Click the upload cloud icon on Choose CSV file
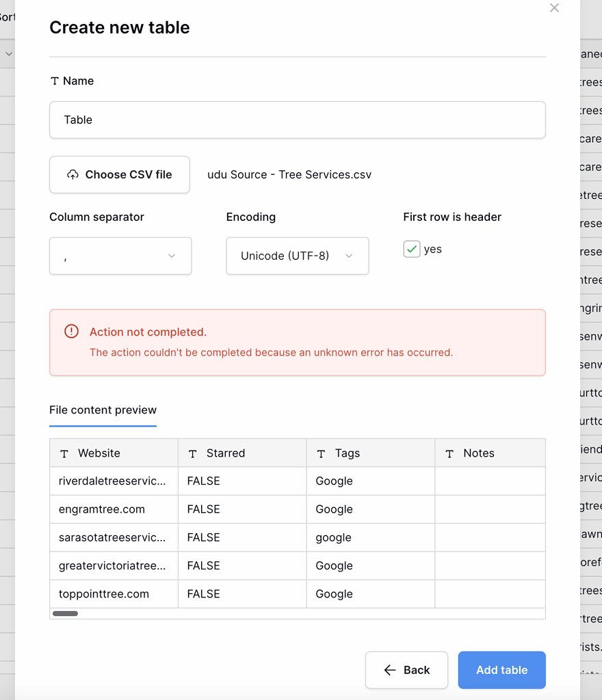The height and width of the screenshot is (700, 602). point(73,174)
